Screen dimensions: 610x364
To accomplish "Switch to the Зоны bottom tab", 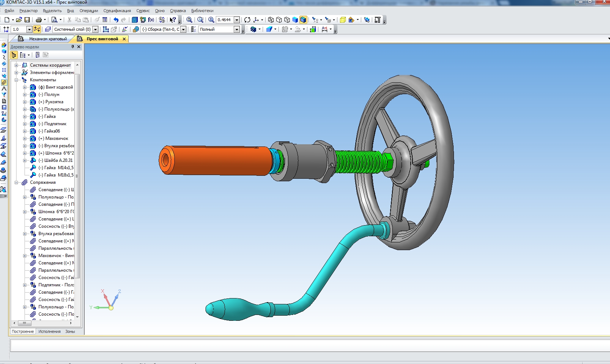I will point(70,331).
